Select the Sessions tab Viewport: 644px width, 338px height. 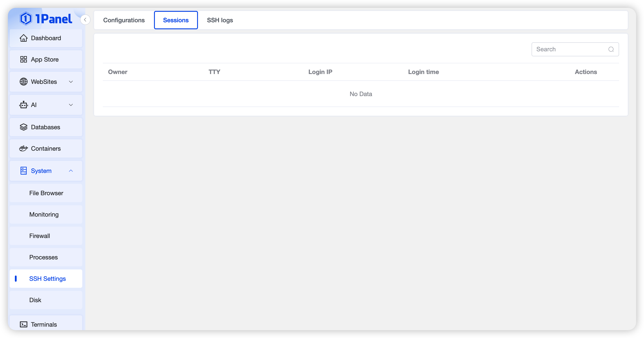pyautogui.click(x=176, y=20)
